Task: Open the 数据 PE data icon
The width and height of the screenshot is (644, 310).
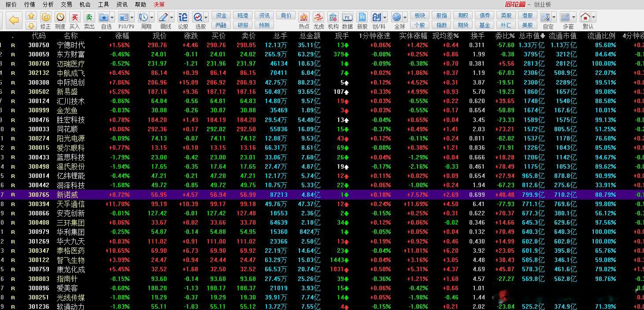Action: tap(347, 17)
